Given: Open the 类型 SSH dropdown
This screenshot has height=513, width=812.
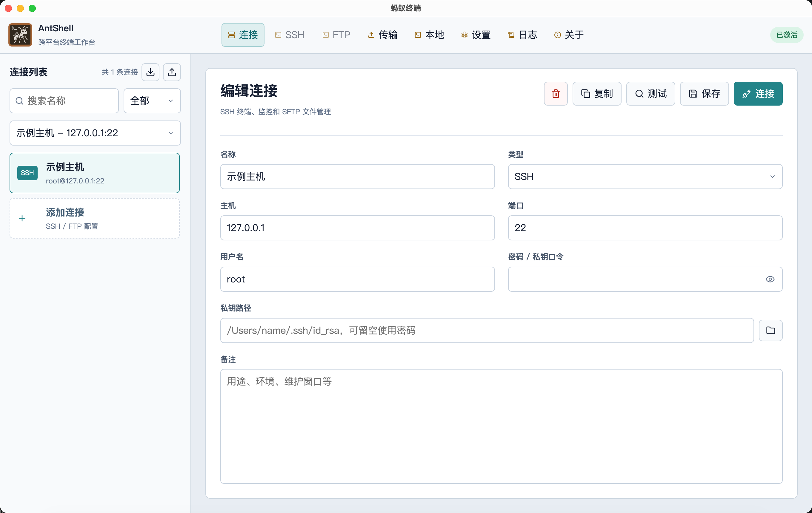Looking at the screenshot, I should (645, 177).
